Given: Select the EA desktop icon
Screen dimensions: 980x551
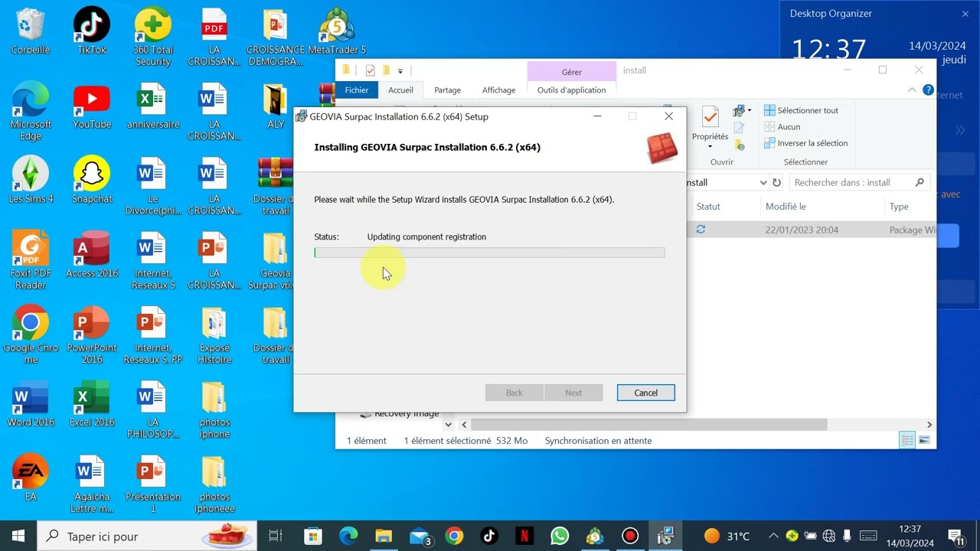Looking at the screenshot, I should point(31,479).
